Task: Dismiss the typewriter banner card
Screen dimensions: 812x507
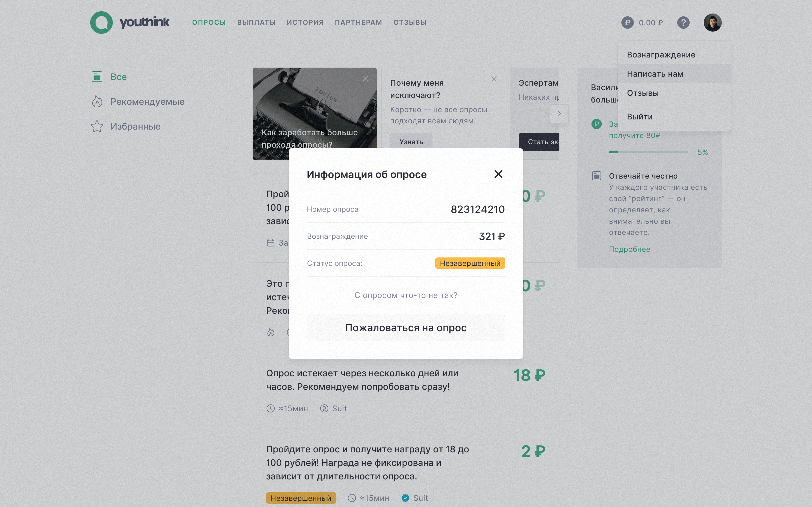Action: (365, 79)
